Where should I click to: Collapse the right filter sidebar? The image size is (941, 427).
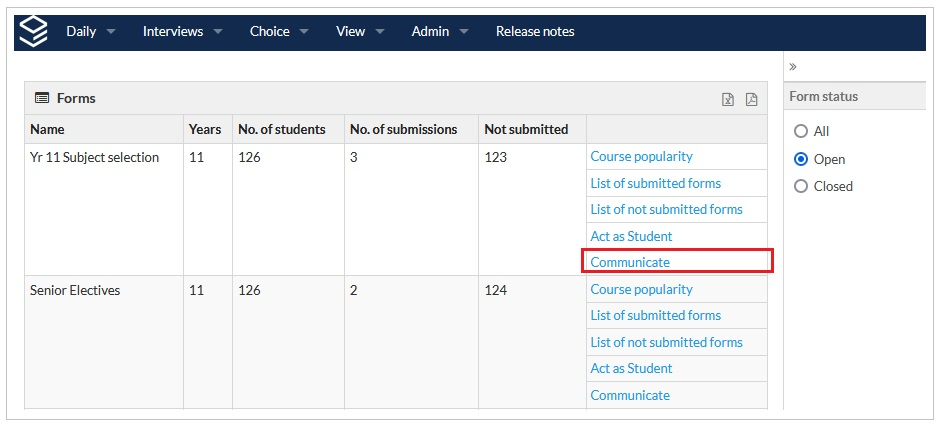pos(793,67)
